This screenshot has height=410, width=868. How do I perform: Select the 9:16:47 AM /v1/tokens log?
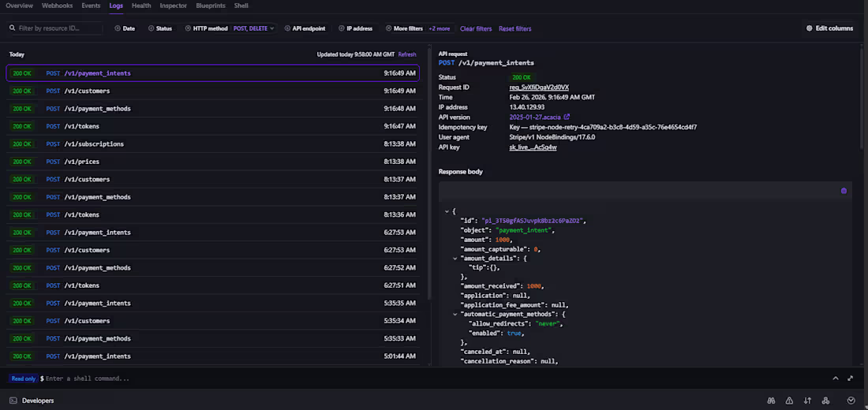[x=212, y=126]
